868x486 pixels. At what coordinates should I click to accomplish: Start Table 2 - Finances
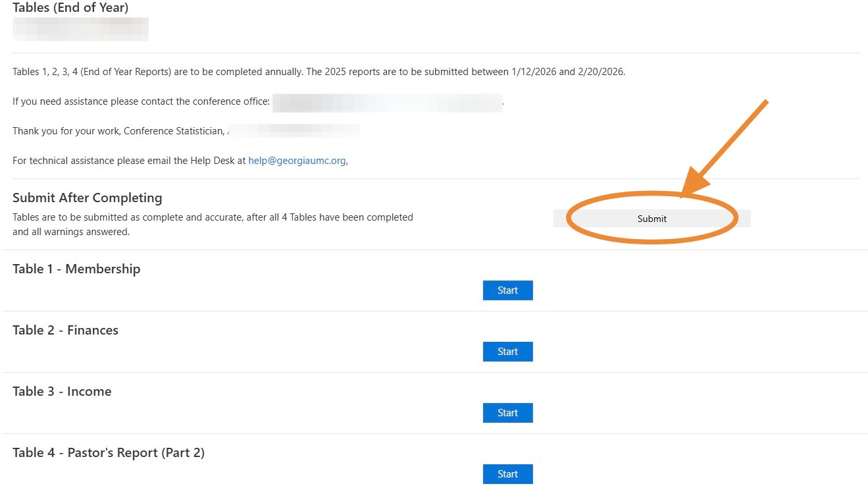coord(507,352)
